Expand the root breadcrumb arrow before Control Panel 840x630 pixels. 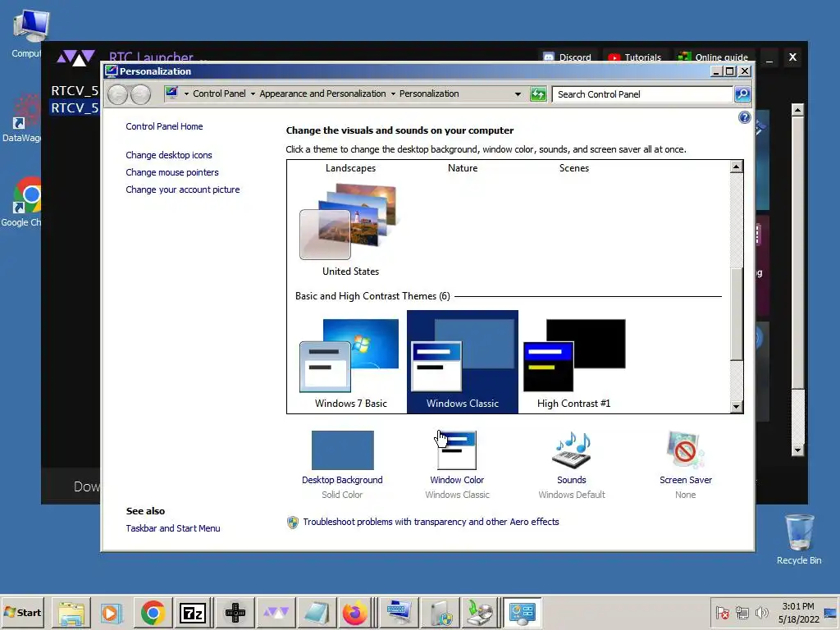(186, 94)
